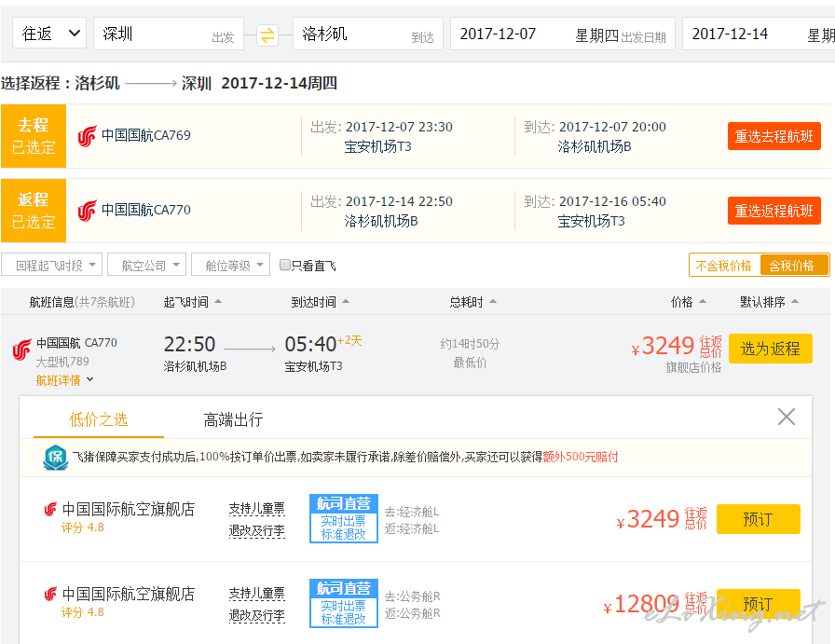Screen dimensions: 835x644
Task: Sort by 总耗时 arrow
Action: (x=493, y=301)
